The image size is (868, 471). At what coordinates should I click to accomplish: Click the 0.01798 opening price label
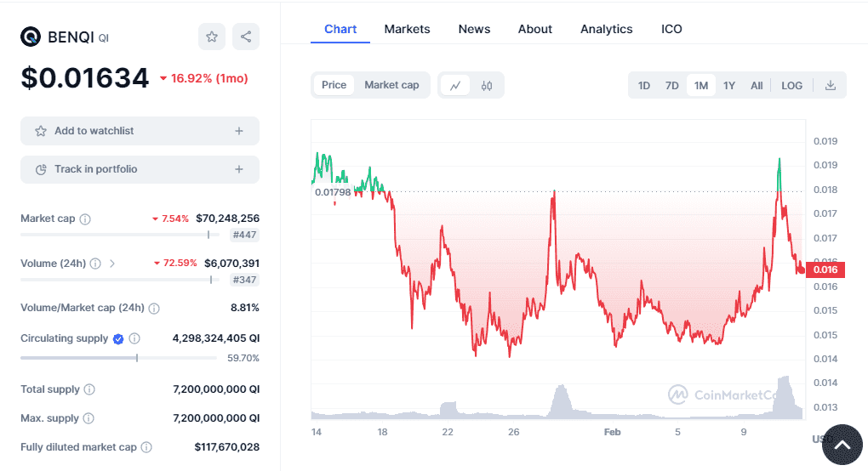coord(333,192)
